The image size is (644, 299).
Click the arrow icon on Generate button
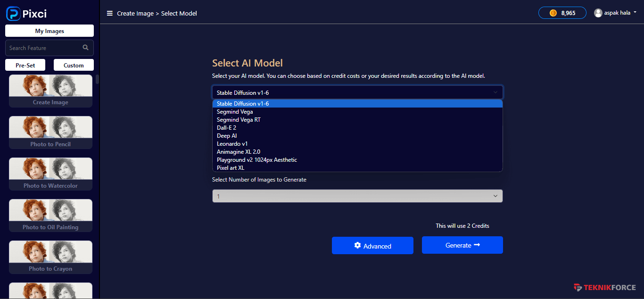[x=477, y=245]
